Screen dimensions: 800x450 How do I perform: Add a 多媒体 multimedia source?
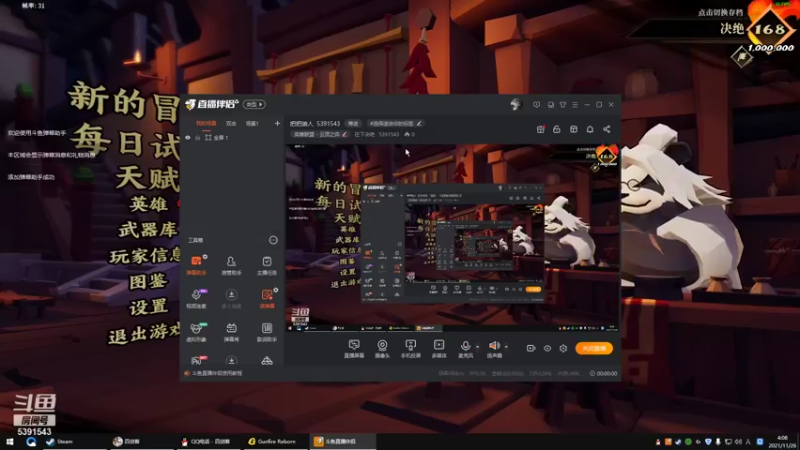(x=439, y=349)
